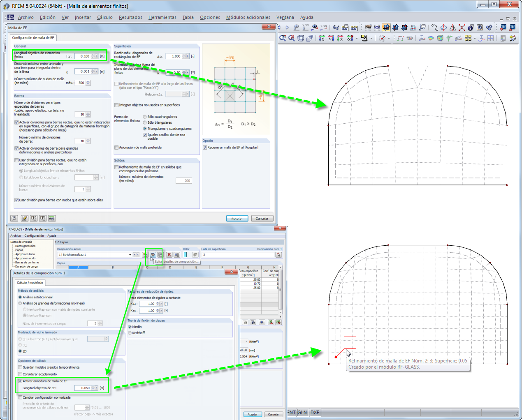Viewport: 522px width, 420px height.
Task: Click Editar detalles de composición icon
Action: (x=153, y=255)
